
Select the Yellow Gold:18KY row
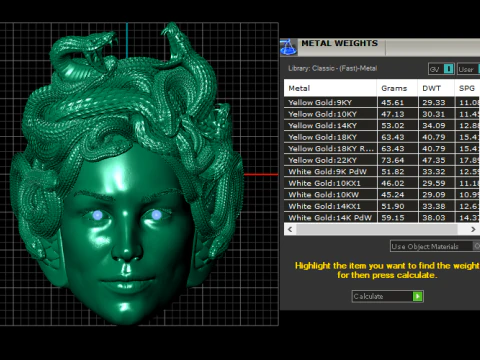[382, 137]
